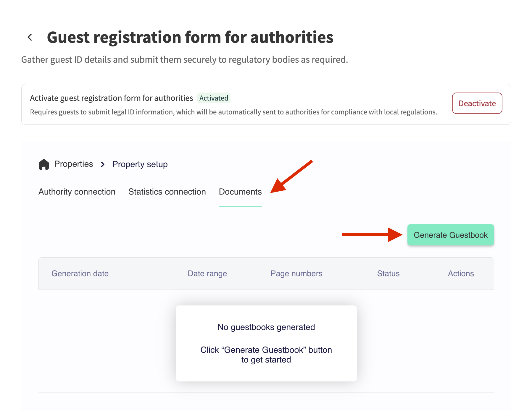Switch to the Authority connection tab
Image resolution: width=532 pixels, height=411 pixels.
77,192
